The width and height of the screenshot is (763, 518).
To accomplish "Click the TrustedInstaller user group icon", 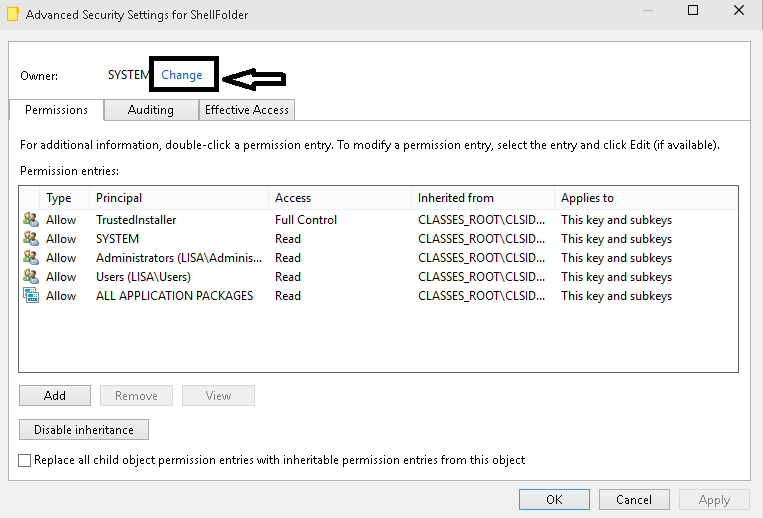I will (x=30, y=220).
